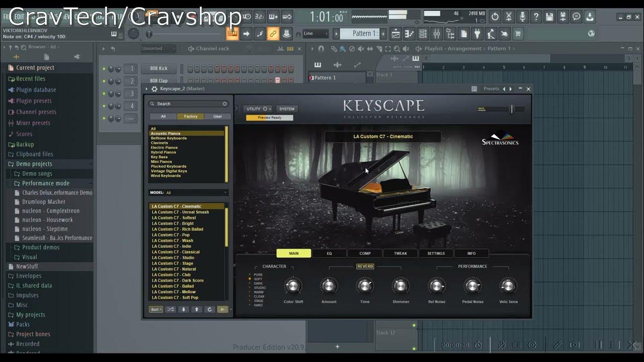Open the Sort dropdown in Keyscape browser
644x362 pixels.
click(x=156, y=309)
